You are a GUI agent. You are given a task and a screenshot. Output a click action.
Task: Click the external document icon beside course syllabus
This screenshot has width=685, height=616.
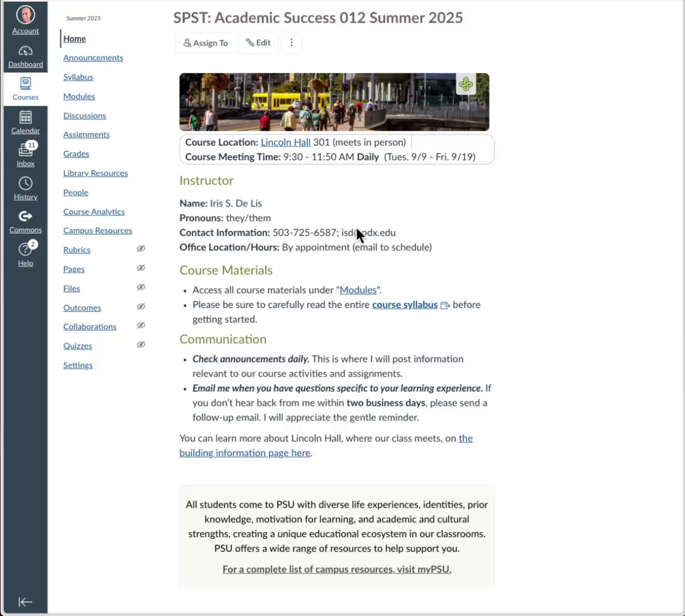[445, 305]
